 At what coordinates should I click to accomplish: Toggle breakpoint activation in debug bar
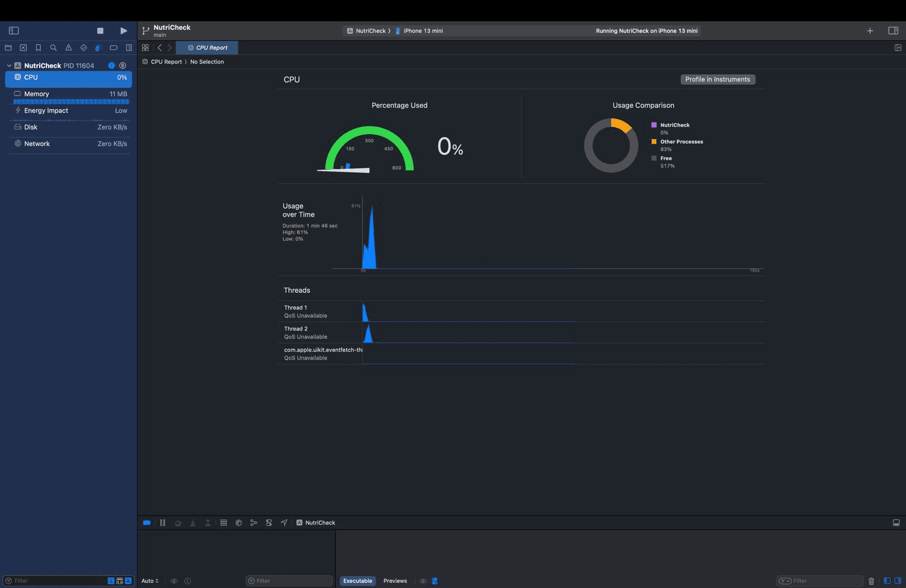tap(147, 523)
